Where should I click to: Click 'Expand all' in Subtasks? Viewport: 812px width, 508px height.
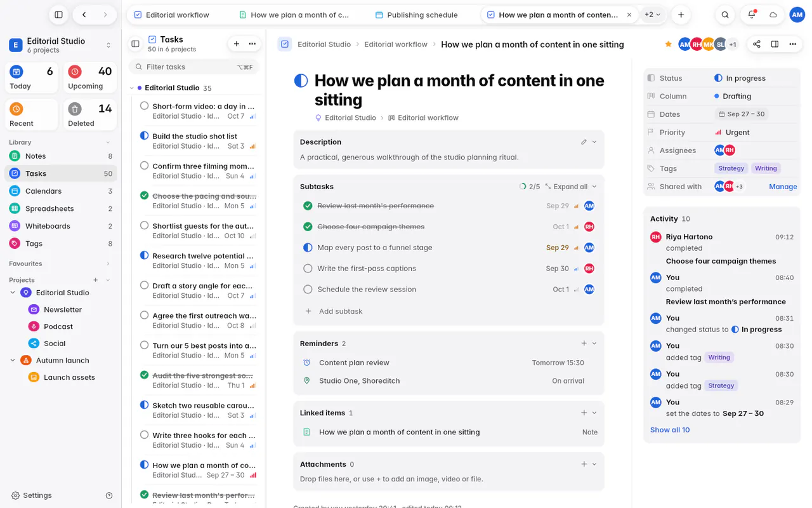coord(566,187)
